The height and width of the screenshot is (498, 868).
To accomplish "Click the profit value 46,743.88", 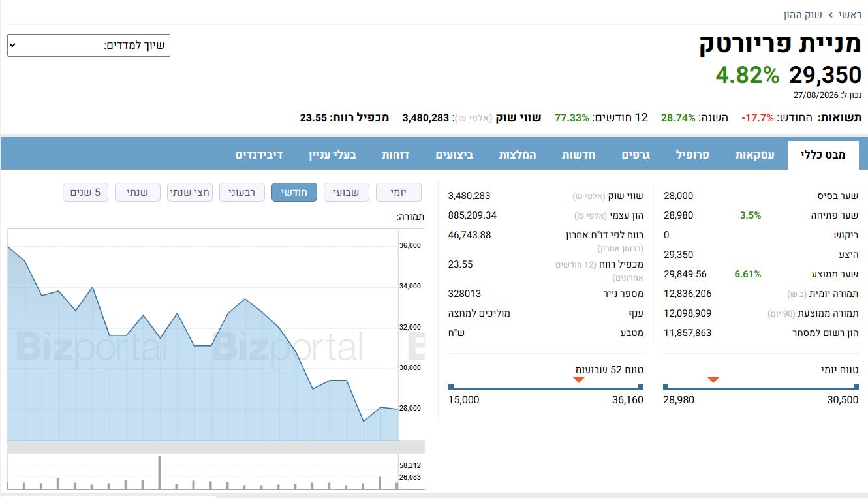I will point(470,235).
